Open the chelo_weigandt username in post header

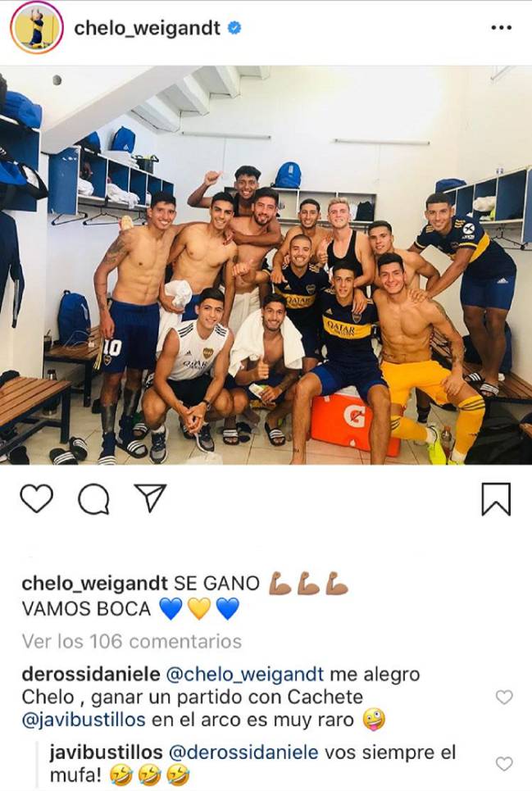[x=148, y=28]
